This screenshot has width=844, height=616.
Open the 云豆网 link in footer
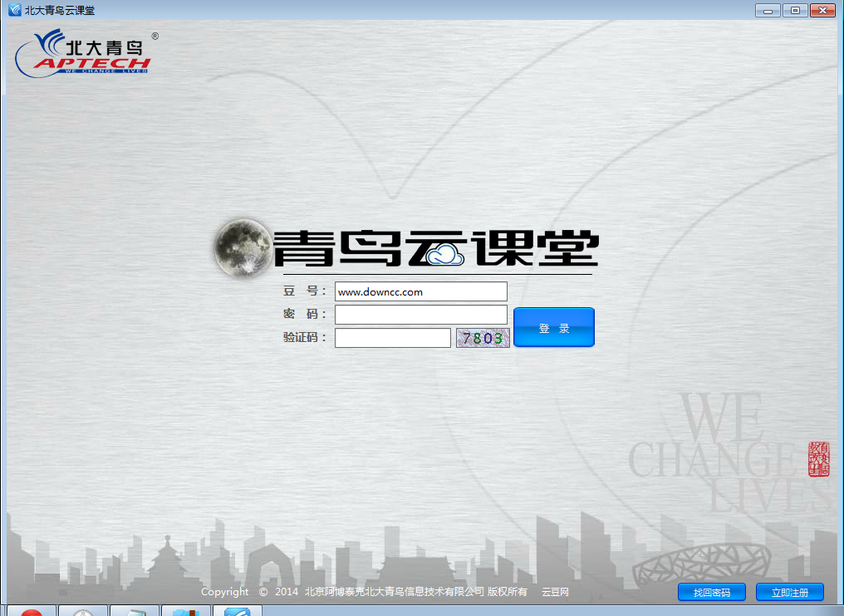click(x=555, y=592)
